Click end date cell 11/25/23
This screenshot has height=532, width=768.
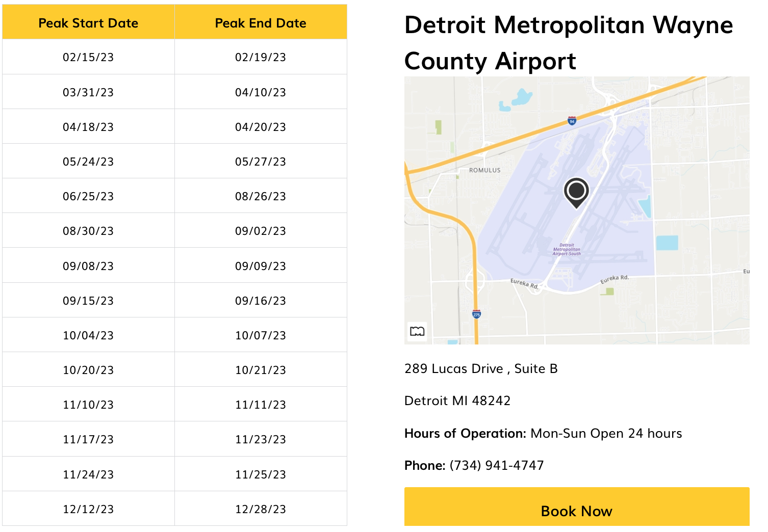click(x=261, y=474)
